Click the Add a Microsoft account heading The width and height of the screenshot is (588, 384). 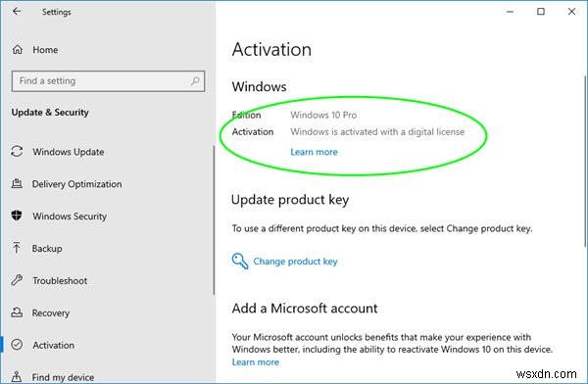(x=305, y=309)
